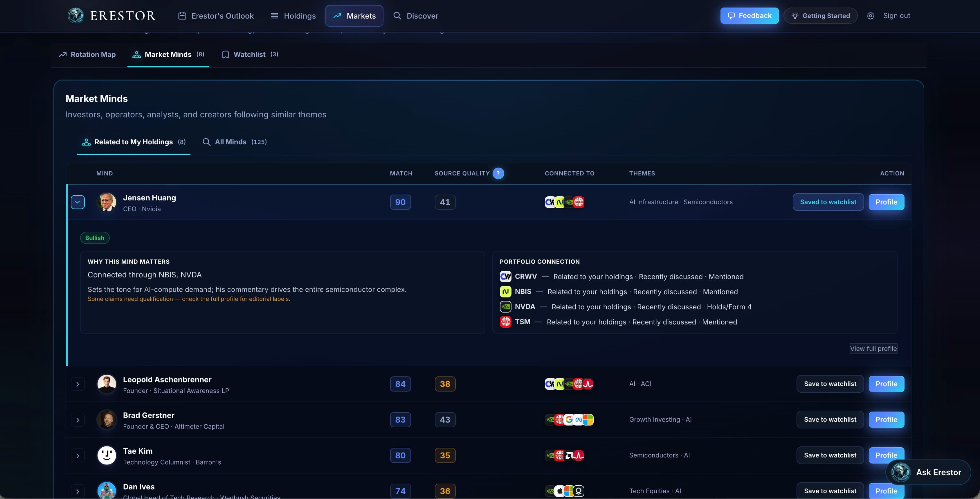Viewport: 980px width, 499px height.
Task: Open Getting Started guide
Action: [x=820, y=16]
